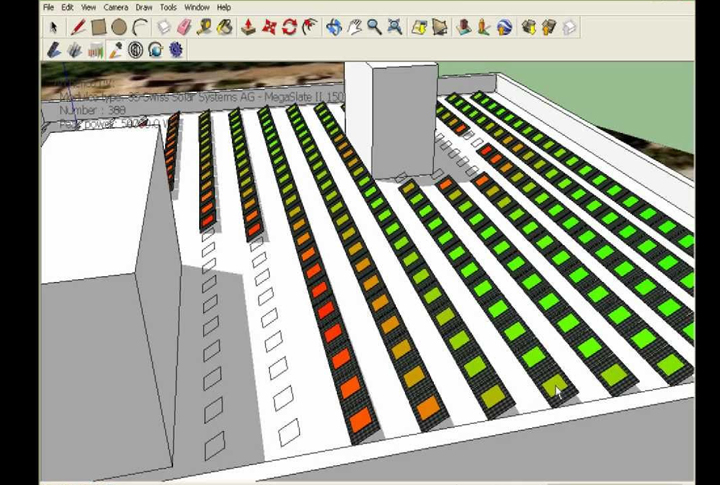Activate the Push/Pull tool
Screen dimensions: 720x485
coord(249,28)
